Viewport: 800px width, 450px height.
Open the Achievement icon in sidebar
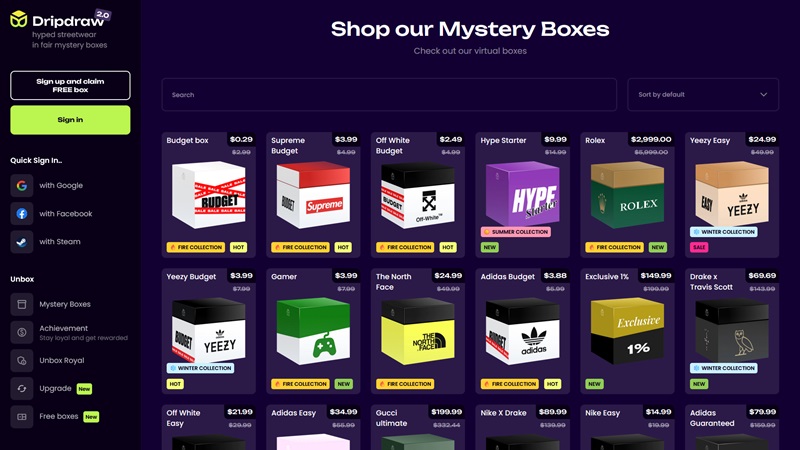(21, 332)
